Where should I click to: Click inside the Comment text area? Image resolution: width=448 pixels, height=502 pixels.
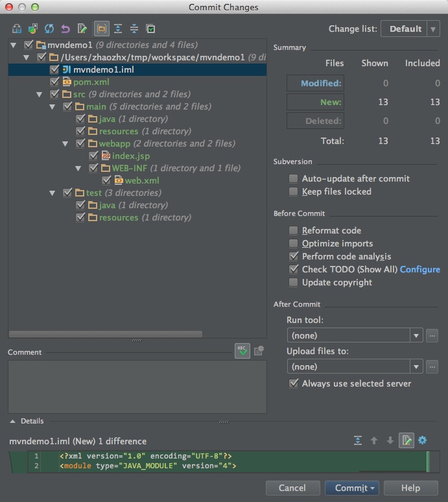coord(137,387)
